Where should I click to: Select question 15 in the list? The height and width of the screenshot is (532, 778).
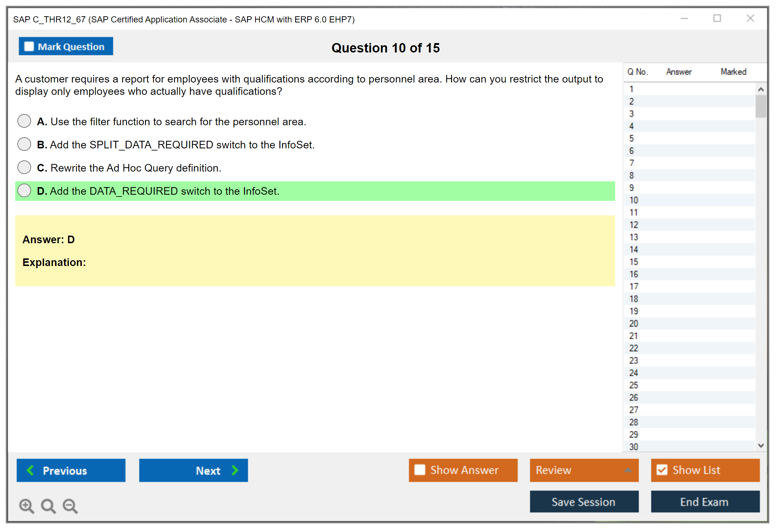[634, 262]
